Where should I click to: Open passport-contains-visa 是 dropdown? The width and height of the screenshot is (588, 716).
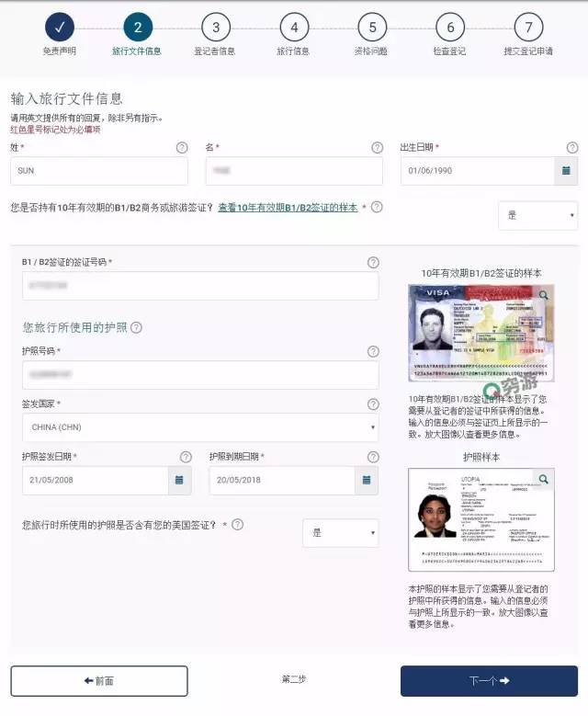[x=340, y=533]
